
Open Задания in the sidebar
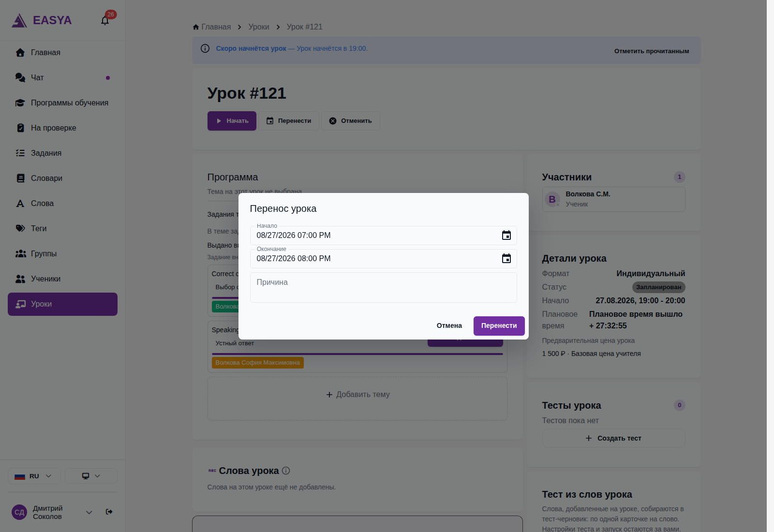tap(62, 153)
